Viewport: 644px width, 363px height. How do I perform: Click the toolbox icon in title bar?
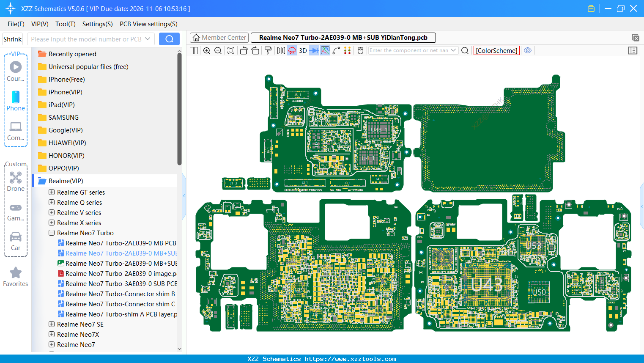591,8
